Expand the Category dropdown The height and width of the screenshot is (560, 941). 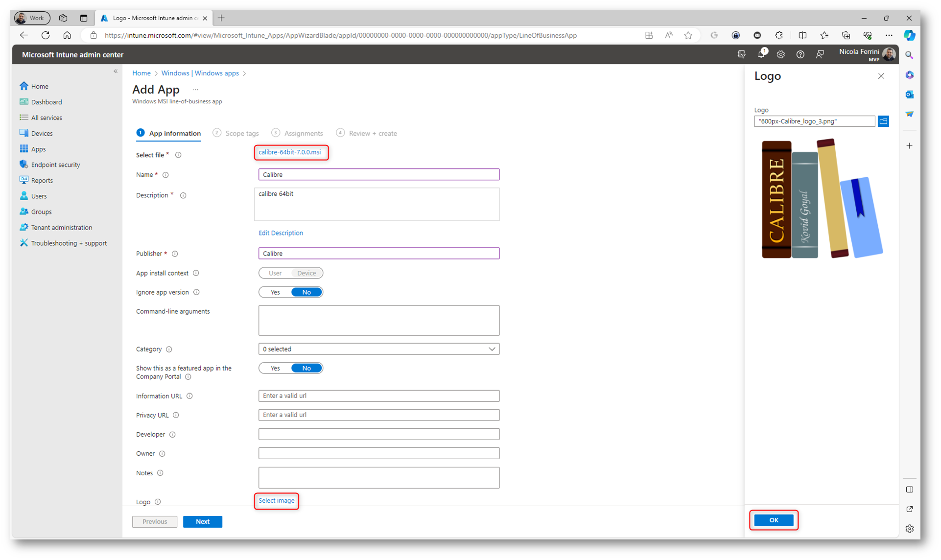tap(378, 349)
